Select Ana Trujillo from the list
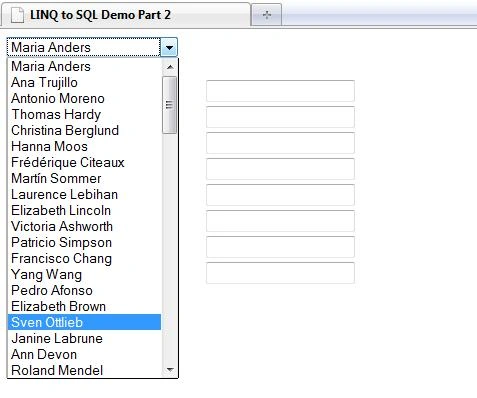The image size is (477, 398). 84,82
